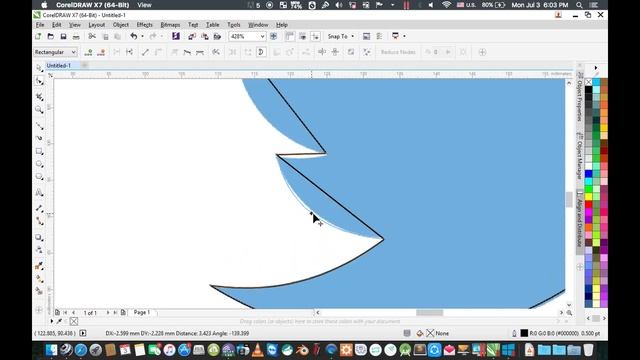The height and width of the screenshot is (360, 640).
Task: Select the Artistic Media tool
Action: pyautogui.click(x=39, y=138)
